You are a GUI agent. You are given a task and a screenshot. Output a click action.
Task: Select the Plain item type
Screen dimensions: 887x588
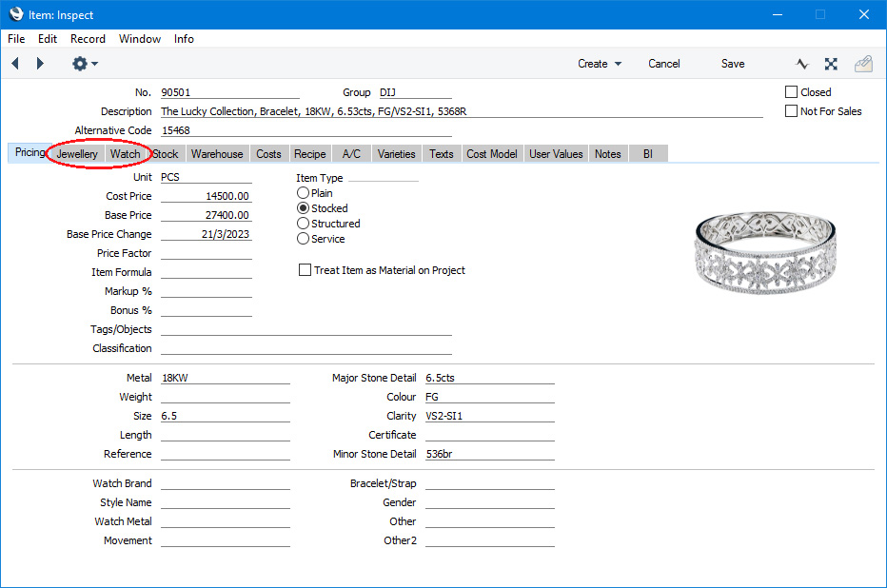[304, 193]
